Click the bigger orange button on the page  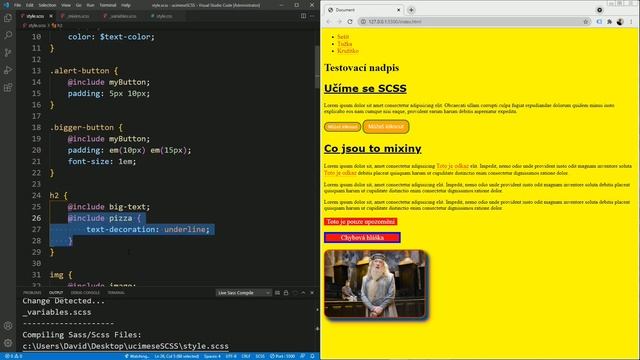point(386,127)
